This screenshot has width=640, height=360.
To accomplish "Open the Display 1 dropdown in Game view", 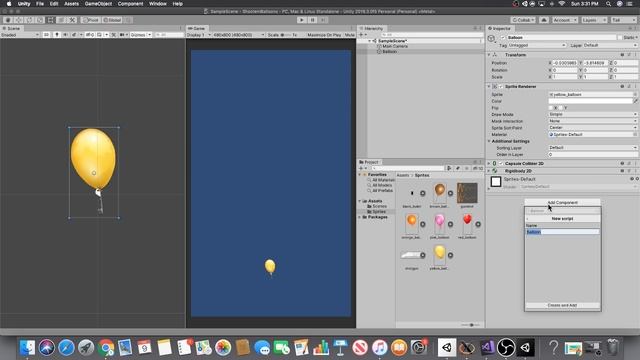I will pyautogui.click(x=199, y=35).
